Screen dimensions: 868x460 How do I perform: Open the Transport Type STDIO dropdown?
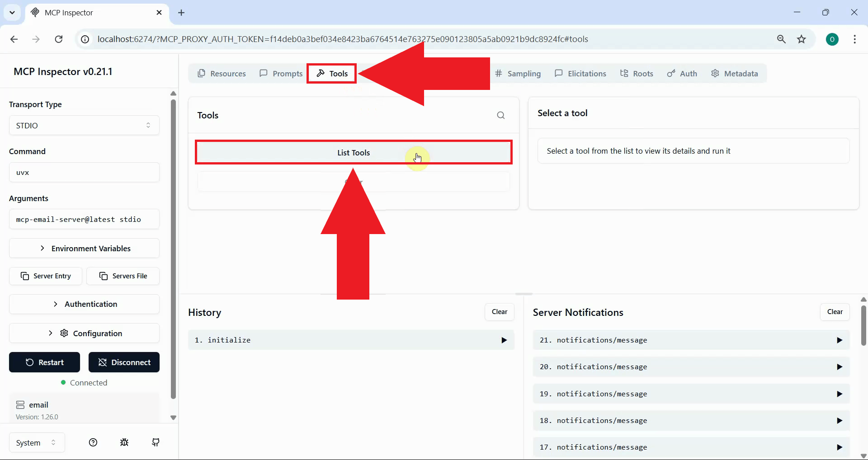pos(84,125)
